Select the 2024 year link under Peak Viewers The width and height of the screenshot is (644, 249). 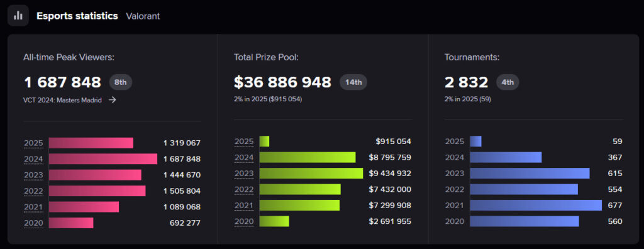click(x=33, y=159)
